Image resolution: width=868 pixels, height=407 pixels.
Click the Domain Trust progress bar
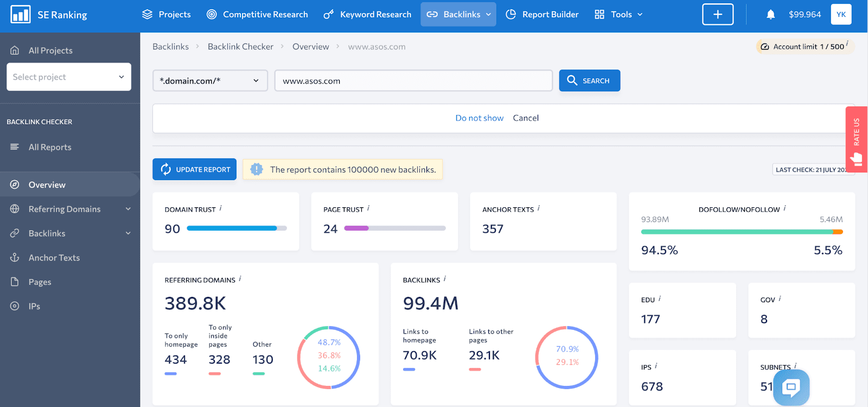pos(237,228)
